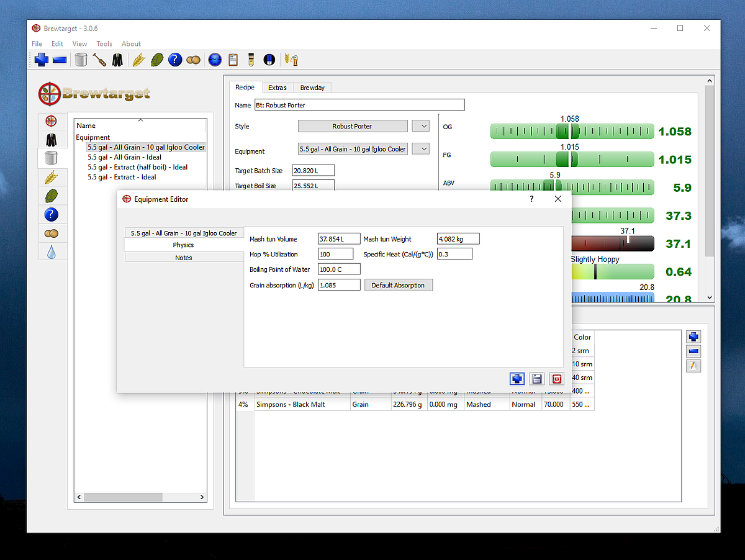This screenshot has height=560, width=745.
Task: Select the Recipe tab
Action: tap(245, 87)
